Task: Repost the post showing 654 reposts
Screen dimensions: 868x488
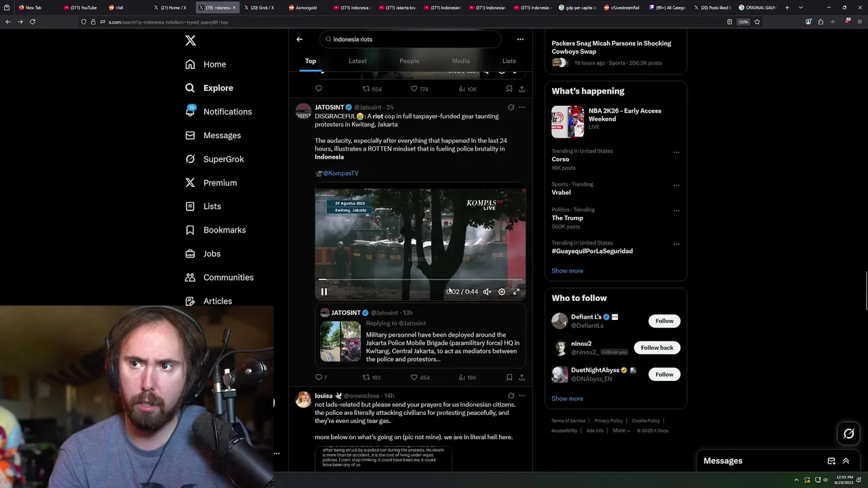Action: click(372, 89)
